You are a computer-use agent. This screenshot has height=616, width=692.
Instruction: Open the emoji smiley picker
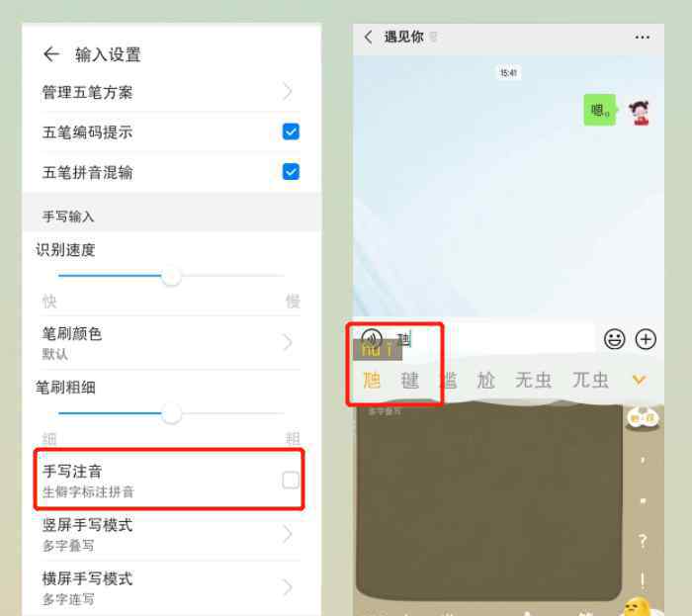pos(614,339)
